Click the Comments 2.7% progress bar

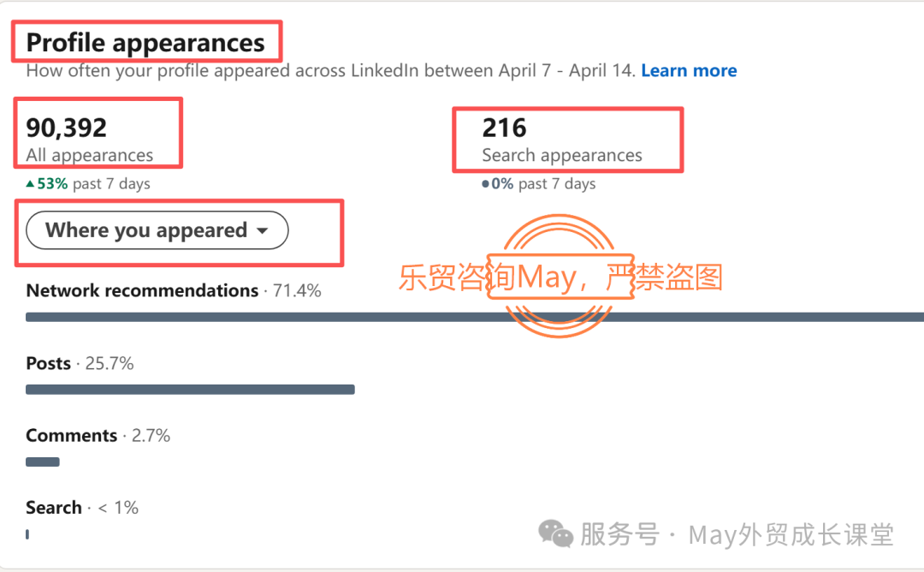coord(43,462)
